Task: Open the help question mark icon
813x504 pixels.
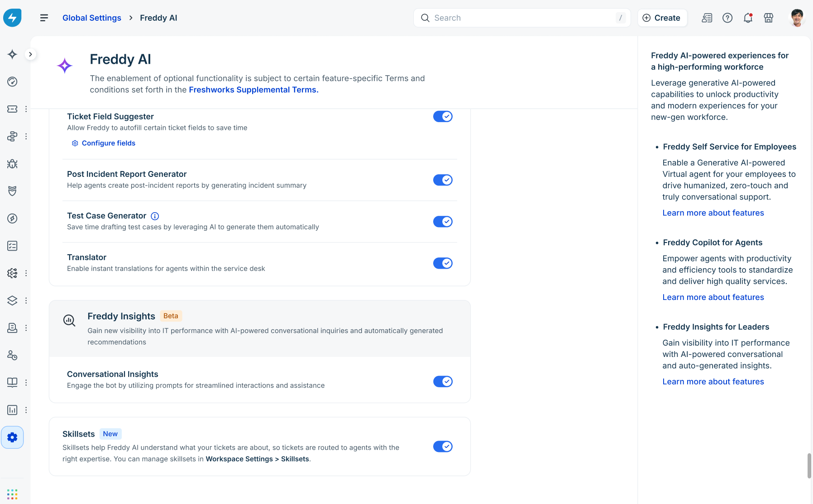Action: [727, 18]
